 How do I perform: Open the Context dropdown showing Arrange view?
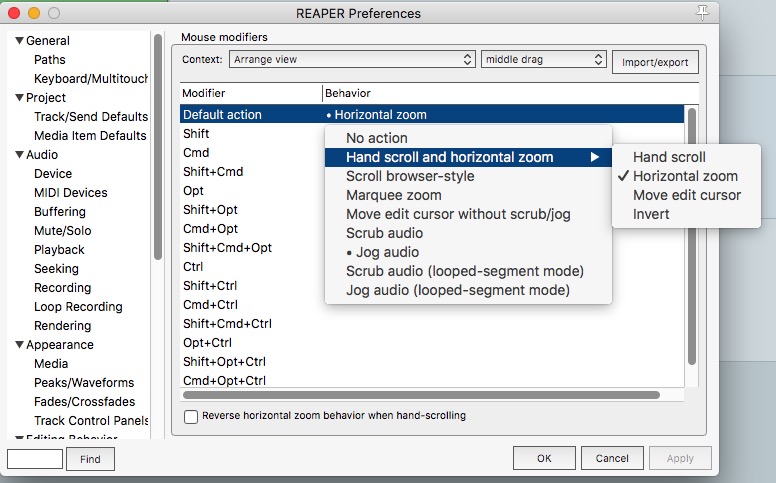click(x=352, y=59)
